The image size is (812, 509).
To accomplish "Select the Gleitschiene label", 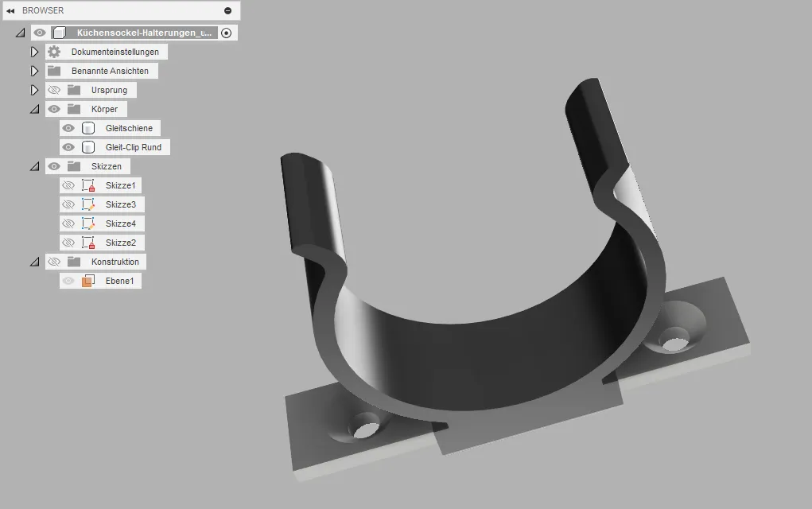I will click(x=129, y=128).
